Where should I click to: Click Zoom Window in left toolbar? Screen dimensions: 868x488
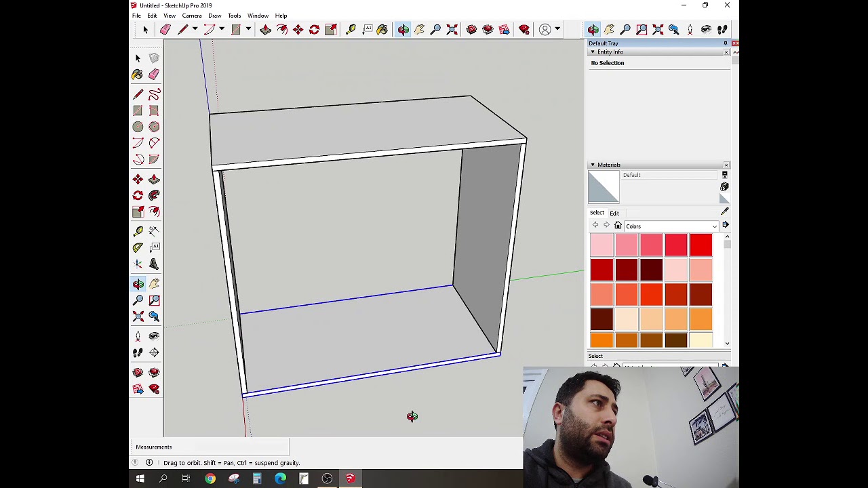[x=154, y=300]
